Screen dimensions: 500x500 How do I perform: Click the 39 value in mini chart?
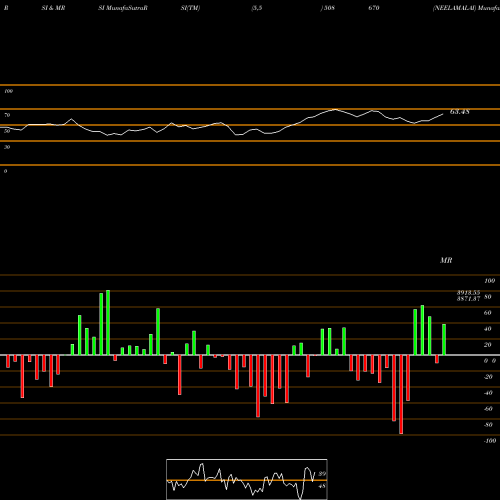click(322, 474)
